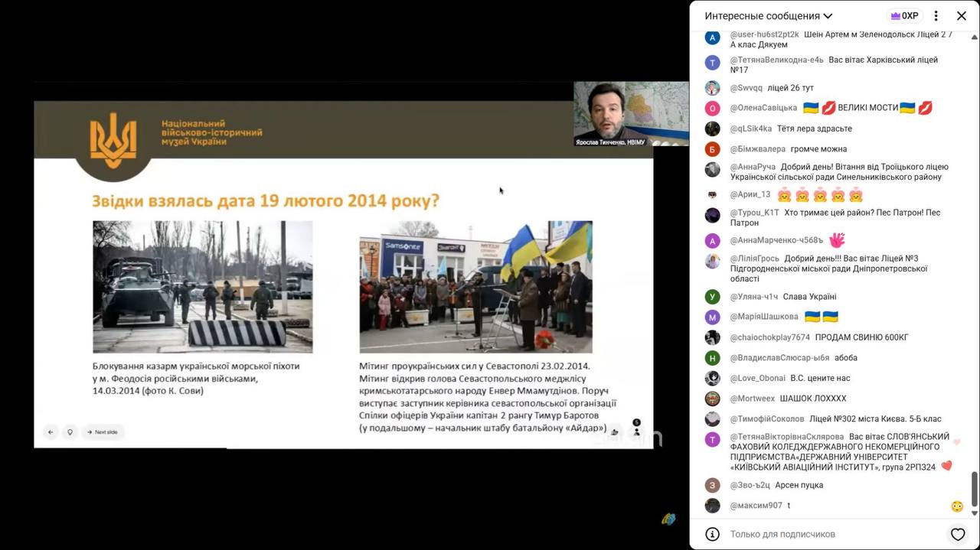
Task: Click the heart reaction button in chat
Action: click(x=957, y=534)
